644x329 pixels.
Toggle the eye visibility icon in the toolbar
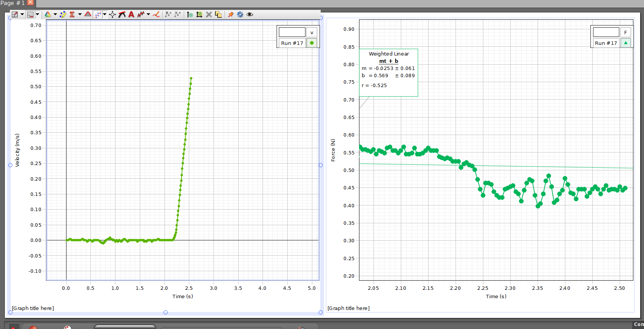click(x=250, y=14)
